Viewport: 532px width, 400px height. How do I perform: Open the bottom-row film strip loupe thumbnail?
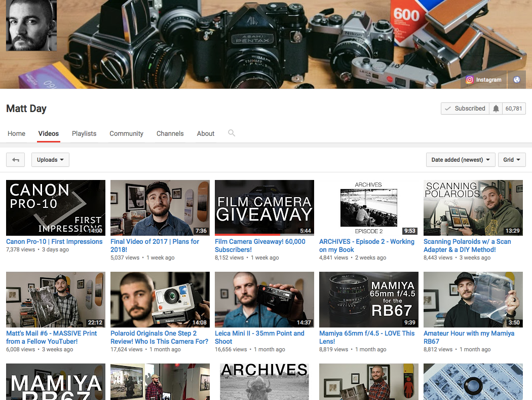click(x=473, y=382)
